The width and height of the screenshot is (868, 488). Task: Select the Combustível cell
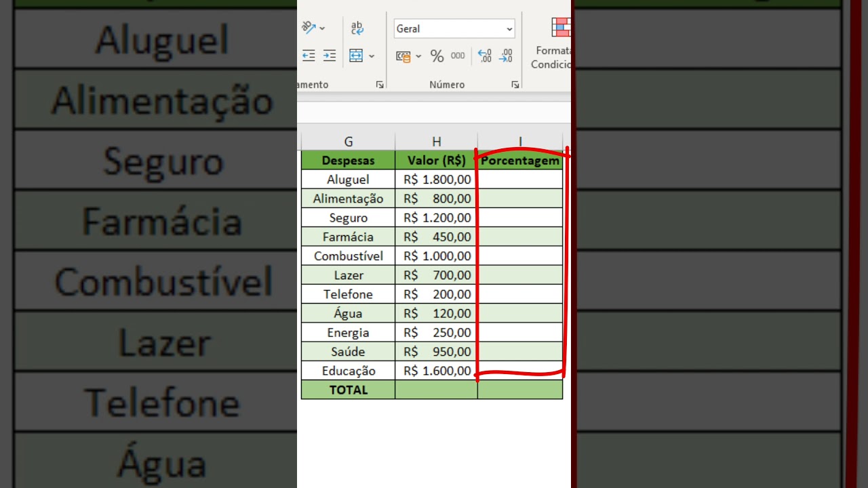click(x=348, y=256)
